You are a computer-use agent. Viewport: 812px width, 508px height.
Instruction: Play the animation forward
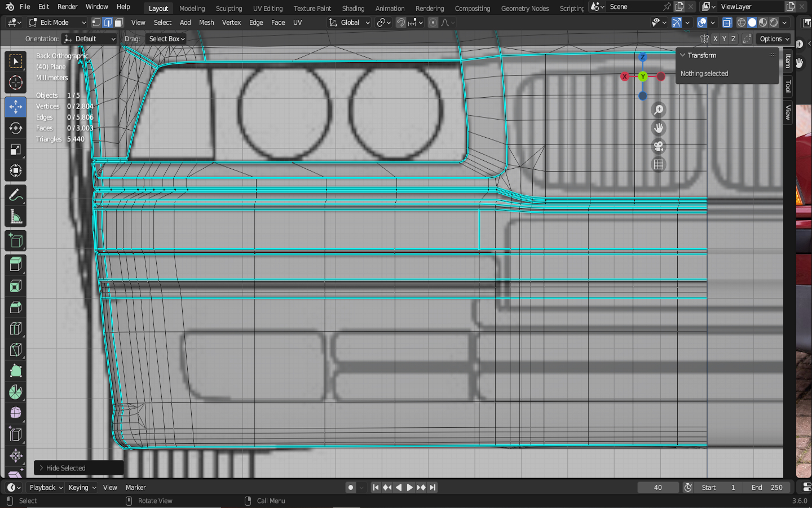pos(410,488)
